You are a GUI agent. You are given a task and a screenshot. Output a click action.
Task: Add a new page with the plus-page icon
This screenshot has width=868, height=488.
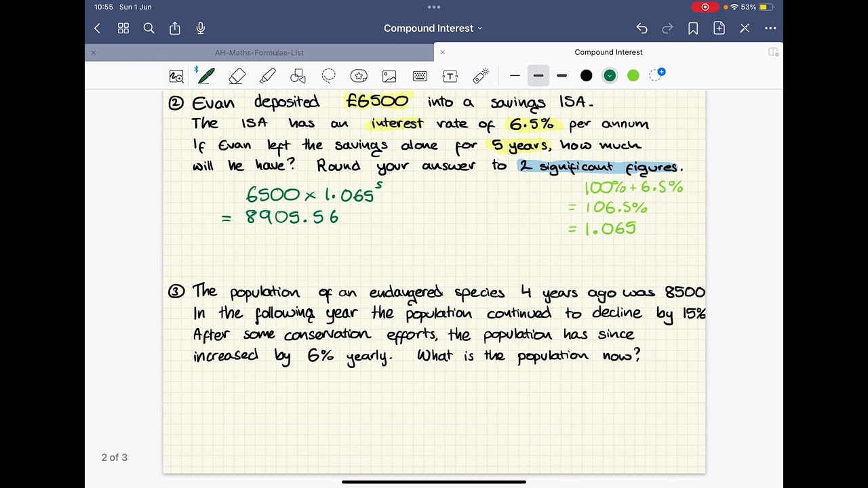click(719, 28)
